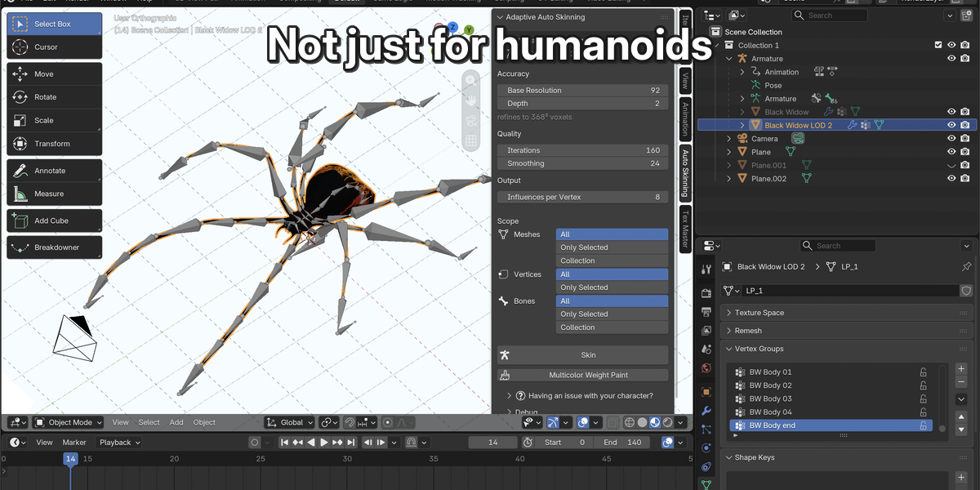Viewport: 980px width, 490px height.
Task: Switch to the Tex Master sidebar tab
Action: (x=685, y=228)
